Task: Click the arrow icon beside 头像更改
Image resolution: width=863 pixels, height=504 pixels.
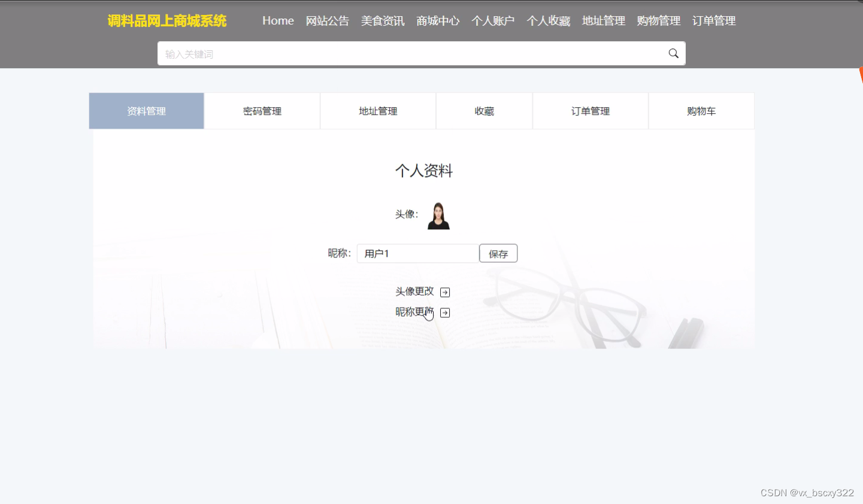Action: point(445,292)
